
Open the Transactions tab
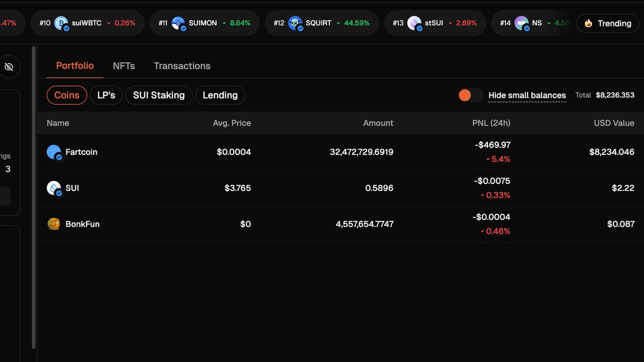coord(182,66)
